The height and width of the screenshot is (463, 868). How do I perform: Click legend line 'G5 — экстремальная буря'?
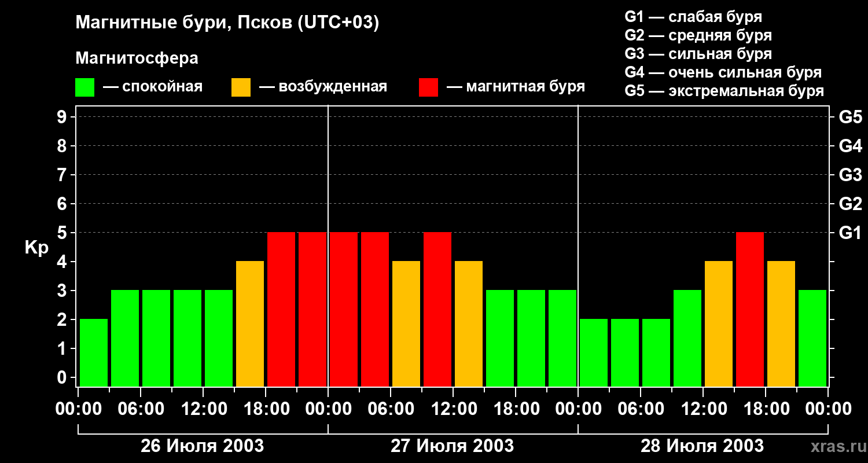coord(724,91)
